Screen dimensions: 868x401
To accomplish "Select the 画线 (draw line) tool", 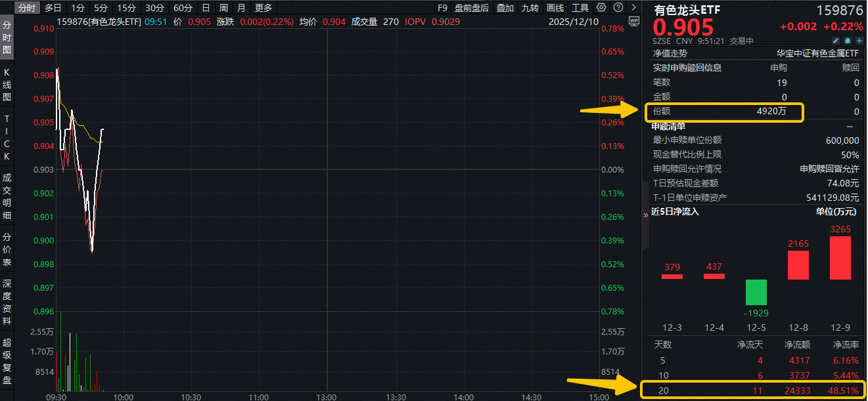I will point(555,7).
